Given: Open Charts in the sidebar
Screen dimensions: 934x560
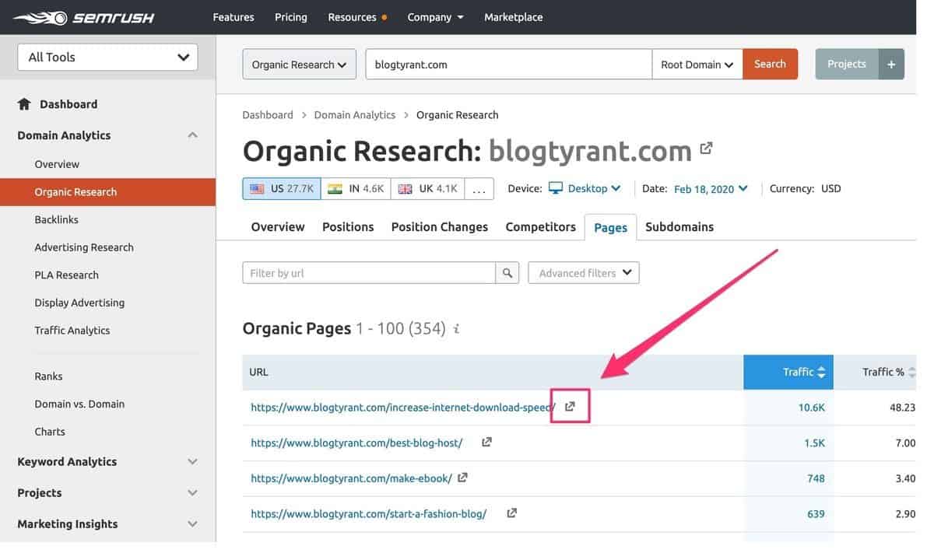Looking at the screenshot, I should click(50, 432).
